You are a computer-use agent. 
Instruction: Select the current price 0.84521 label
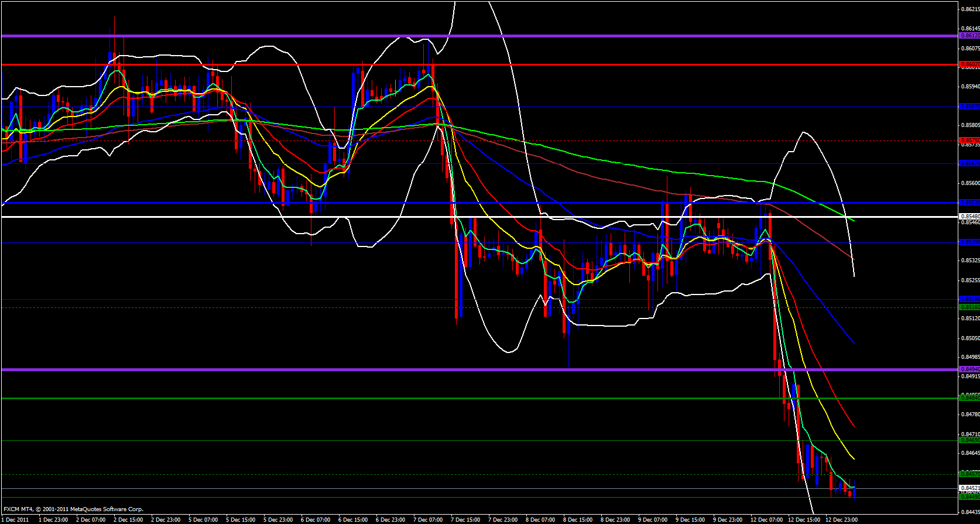point(969,488)
